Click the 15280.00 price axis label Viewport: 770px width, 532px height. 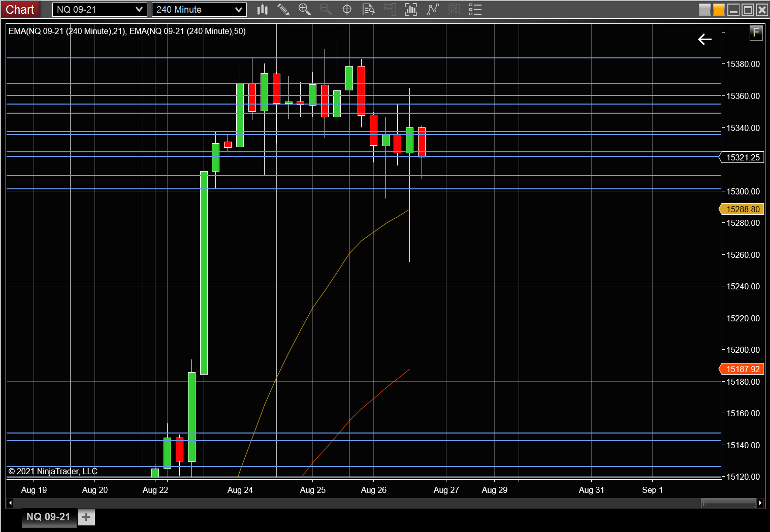(743, 223)
